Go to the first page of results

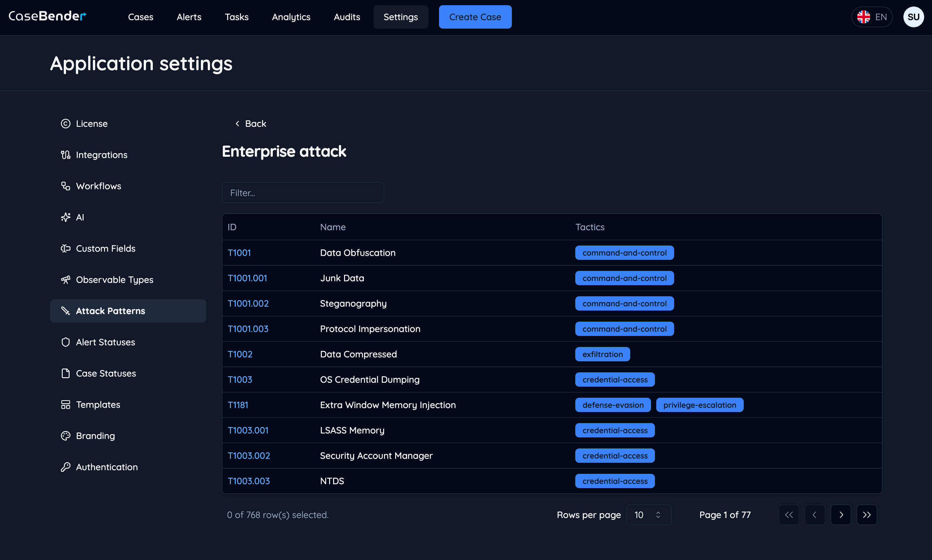789,515
